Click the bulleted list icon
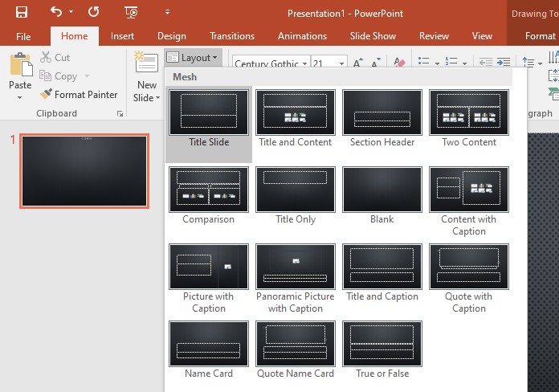The width and height of the screenshot is (559, 392). point(423,61)
